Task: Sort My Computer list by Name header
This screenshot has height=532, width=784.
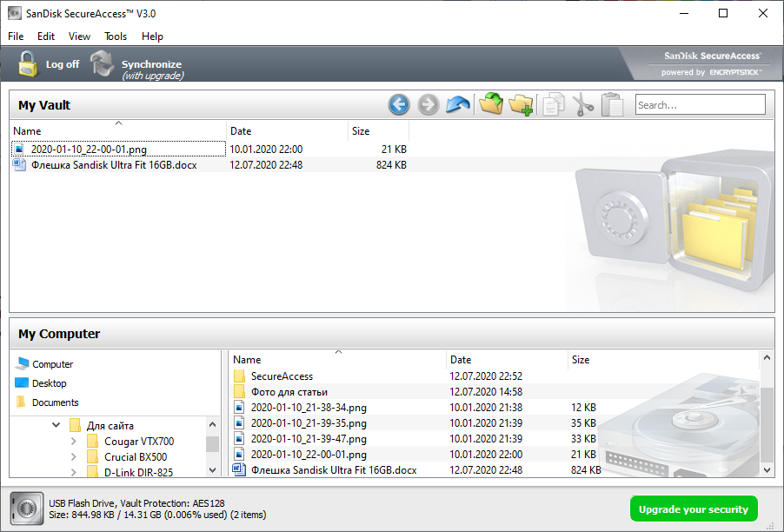Action: tap(338, 359)
